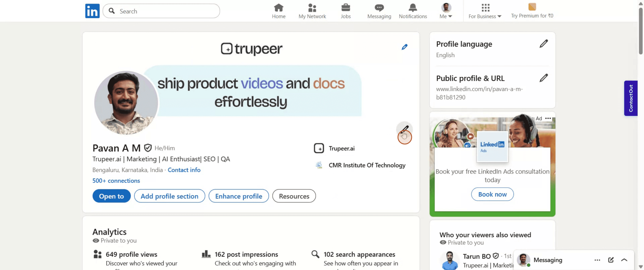Open Messaging bar three-dot options
The image size is (644, 270).
597,260
